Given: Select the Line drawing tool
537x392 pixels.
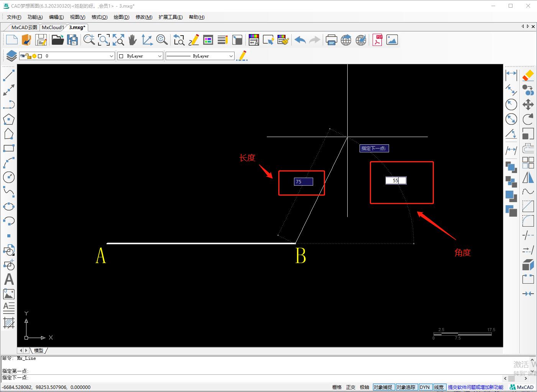Looking at the screenshot, I should click(9, 75).
